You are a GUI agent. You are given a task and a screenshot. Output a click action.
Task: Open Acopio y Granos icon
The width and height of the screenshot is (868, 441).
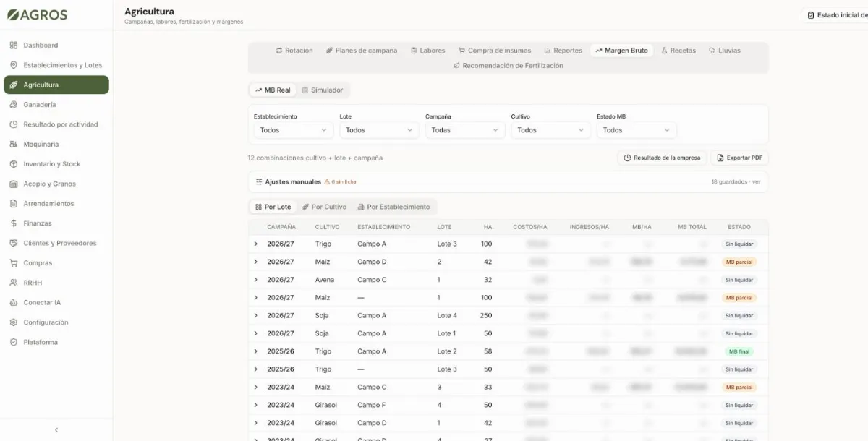[x=14, y=184]
